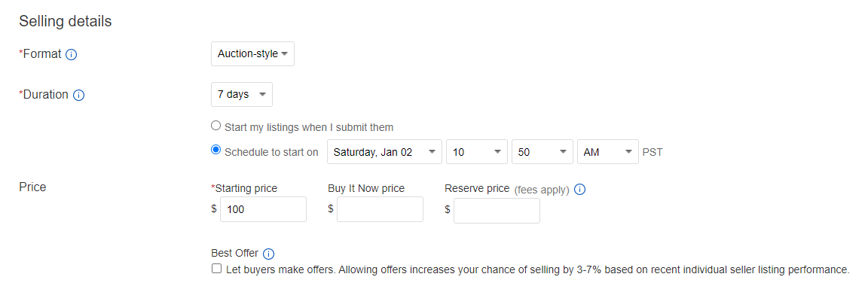Click the Buy It Now price field
The image size is (868, 283).
(x=380, y=209)
